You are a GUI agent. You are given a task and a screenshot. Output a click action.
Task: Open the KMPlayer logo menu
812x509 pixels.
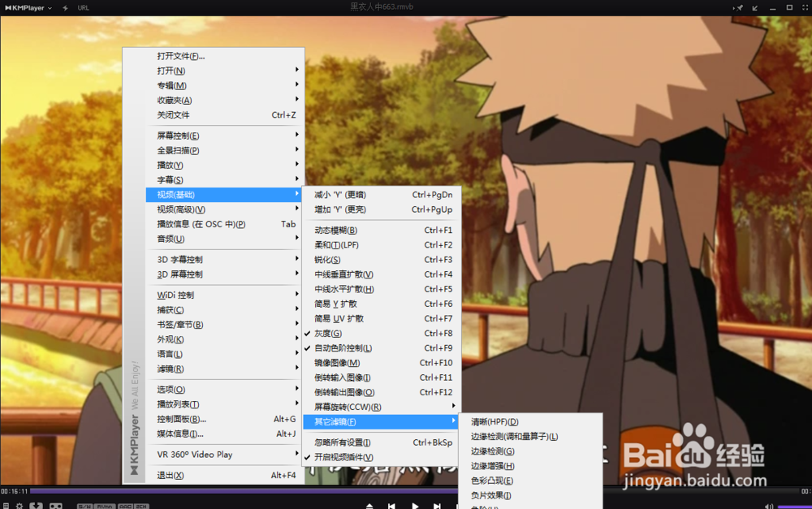click(x=28, y=8)
